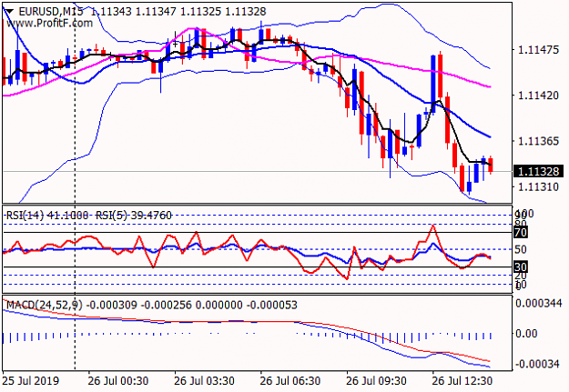Click the RSI(5) peak above level 70
Screen dimensions: 569x392
[x=432, y=226]
